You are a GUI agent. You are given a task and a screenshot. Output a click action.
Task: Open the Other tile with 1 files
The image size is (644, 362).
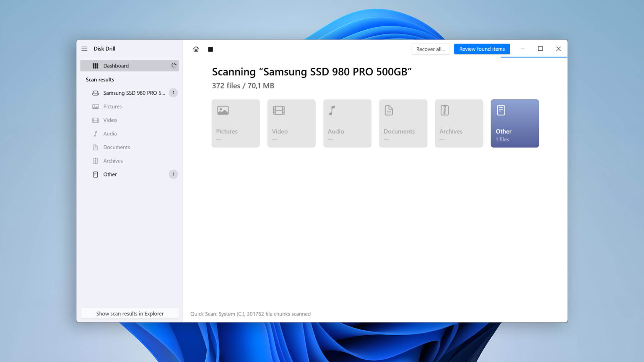[x=514, y=123]
